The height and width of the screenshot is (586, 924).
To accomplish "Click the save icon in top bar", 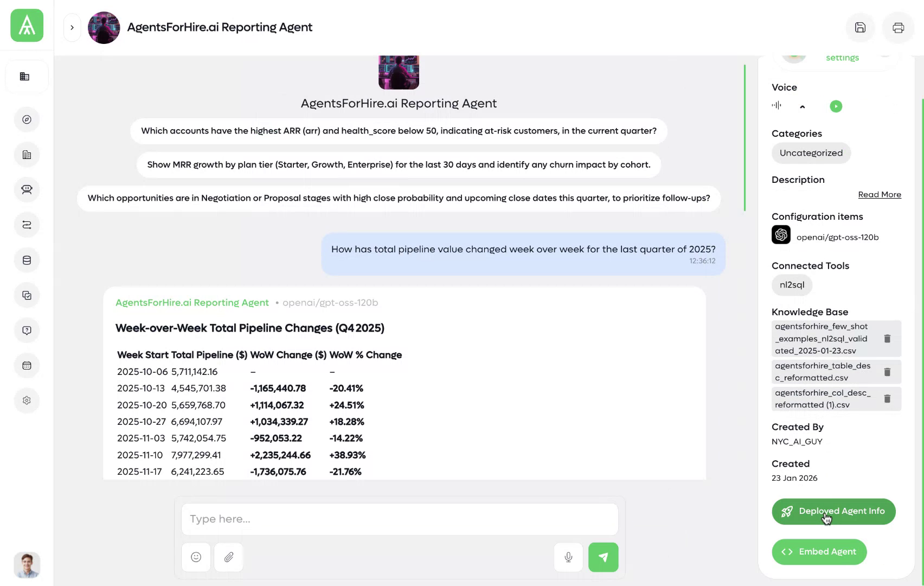I will click(860, 28).
